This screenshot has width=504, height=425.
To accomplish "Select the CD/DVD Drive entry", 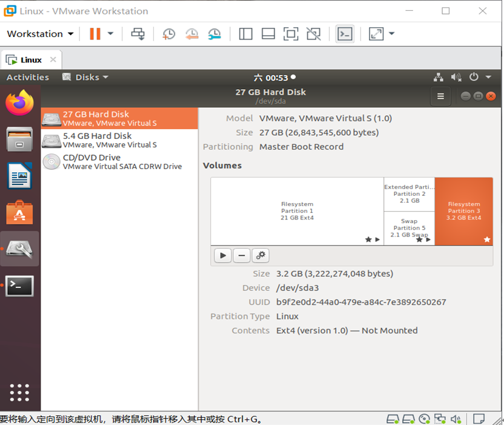I will tap(119, 161).
